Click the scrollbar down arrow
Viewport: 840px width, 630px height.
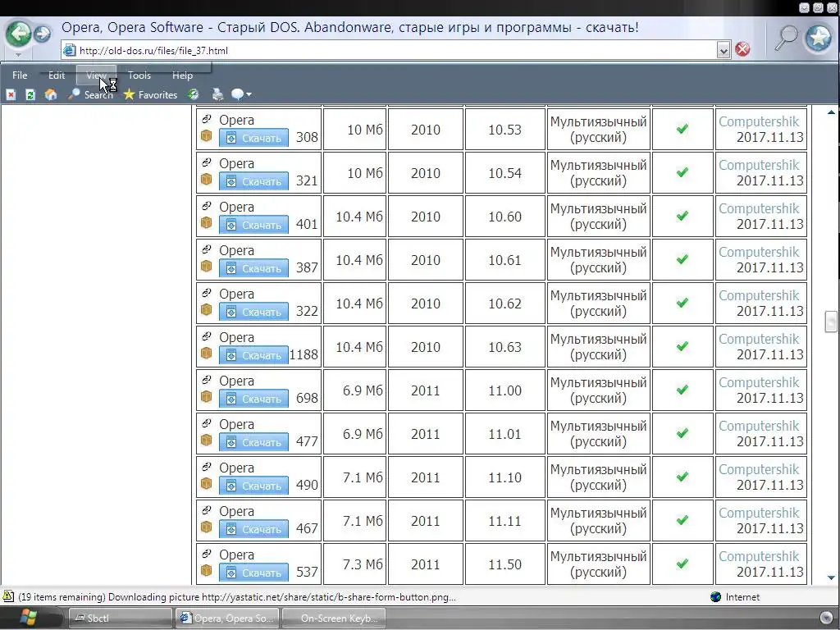[x=831, y=577]
